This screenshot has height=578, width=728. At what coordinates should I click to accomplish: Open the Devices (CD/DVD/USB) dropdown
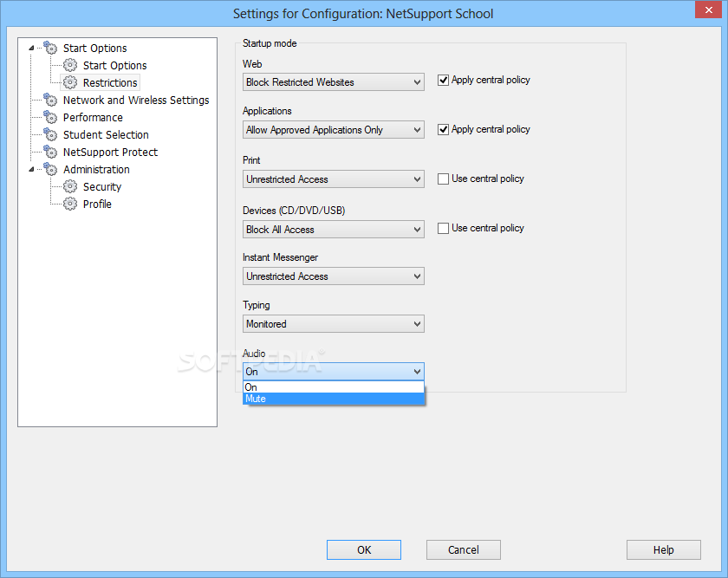[334, 230]
